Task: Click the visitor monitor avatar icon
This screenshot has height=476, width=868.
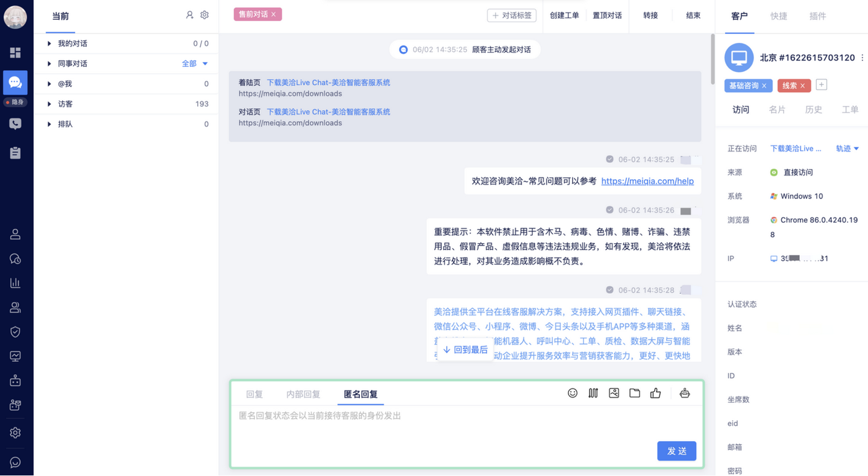Action: (739, 58)
